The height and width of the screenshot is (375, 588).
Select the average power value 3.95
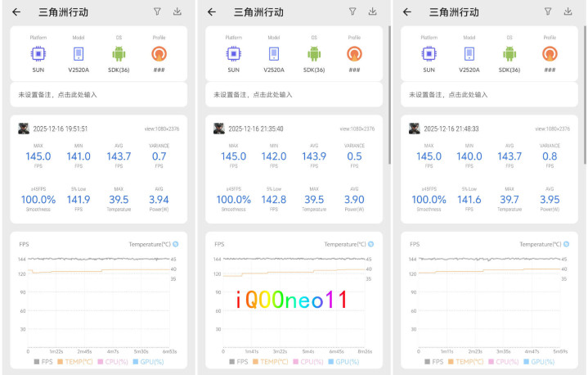[x=550, y=199]
